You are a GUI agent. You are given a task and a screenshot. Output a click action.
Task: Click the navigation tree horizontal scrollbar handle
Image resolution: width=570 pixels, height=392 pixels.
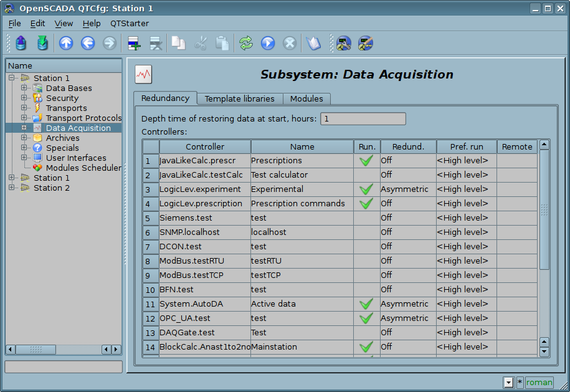[36, 350]
